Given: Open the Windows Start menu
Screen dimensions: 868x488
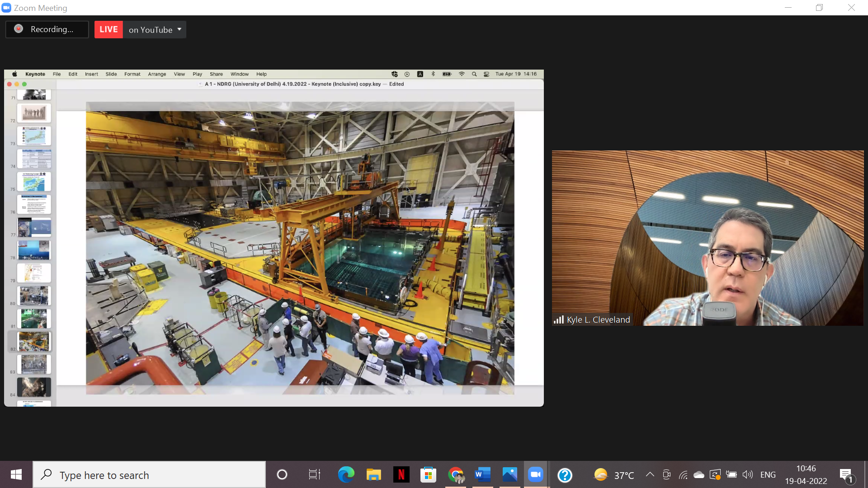Looking at the screenshot, I should pyautogui.click(x=16, y=474).
